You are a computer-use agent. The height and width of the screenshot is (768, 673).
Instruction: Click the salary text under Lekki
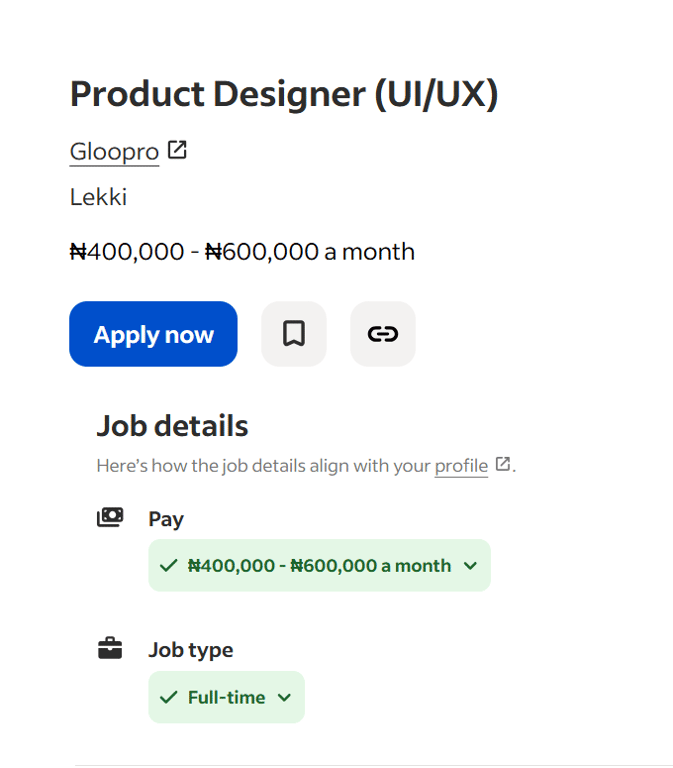pos(242,251)
